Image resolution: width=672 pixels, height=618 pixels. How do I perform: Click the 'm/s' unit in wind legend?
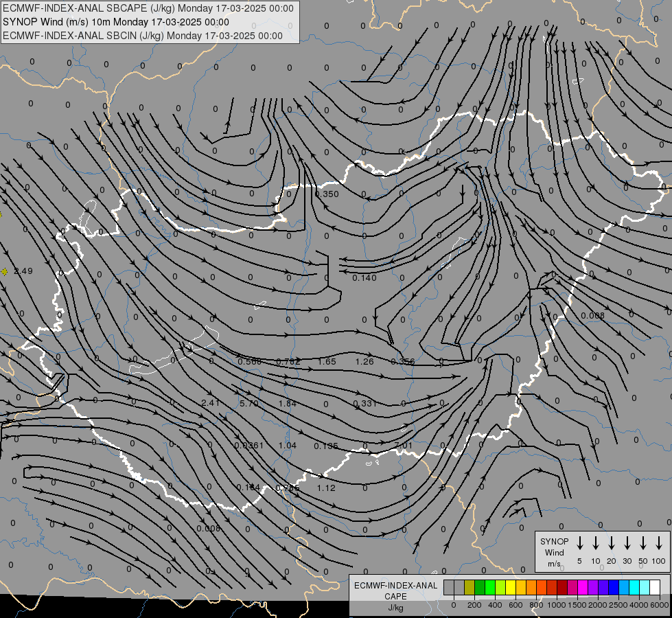point(554,564)
